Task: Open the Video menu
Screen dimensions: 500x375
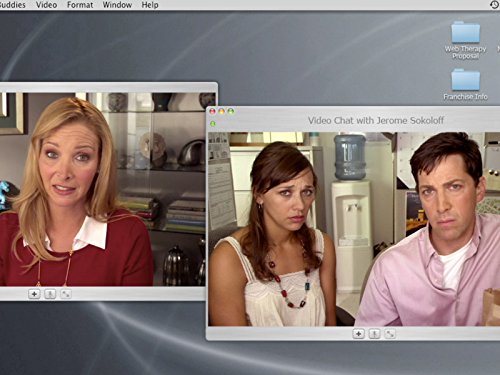Action: (x=46, y=5)
